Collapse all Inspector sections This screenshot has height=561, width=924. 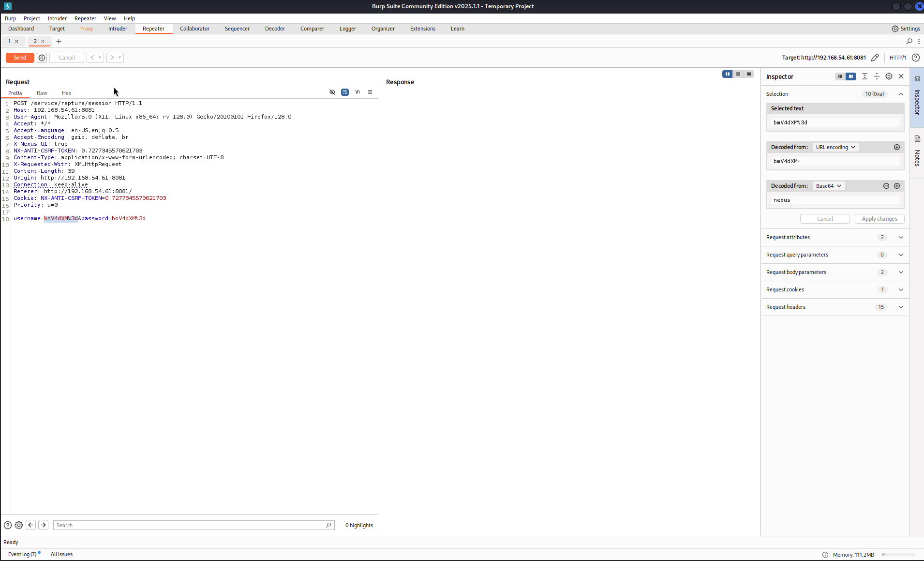point(877,76)
